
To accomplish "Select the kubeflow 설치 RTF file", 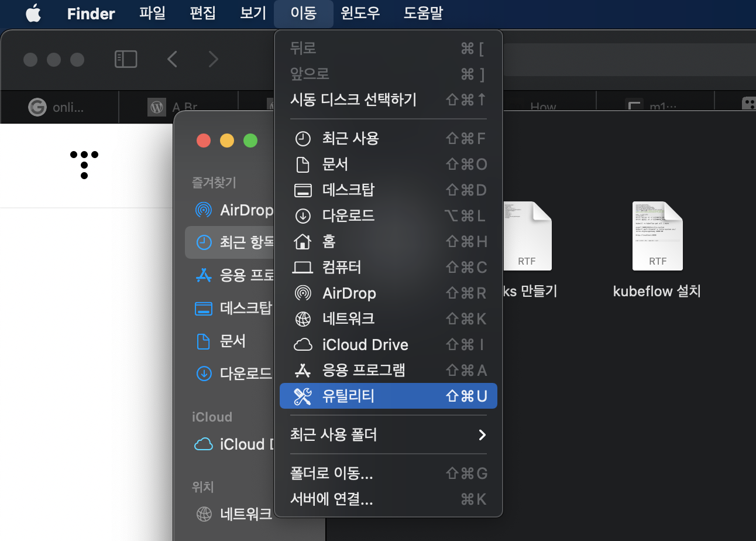I will click(x=658, y=236).
